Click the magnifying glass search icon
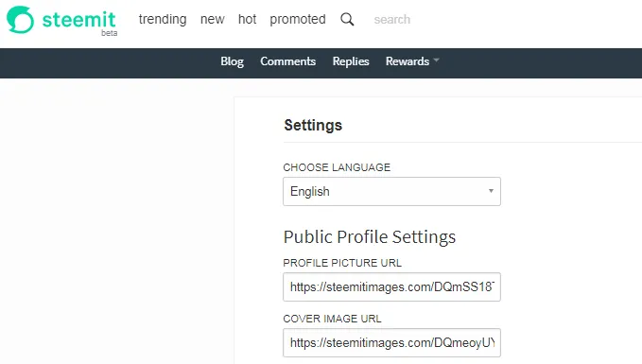Viewport: 642px width, 364px height. click(347, 19)
